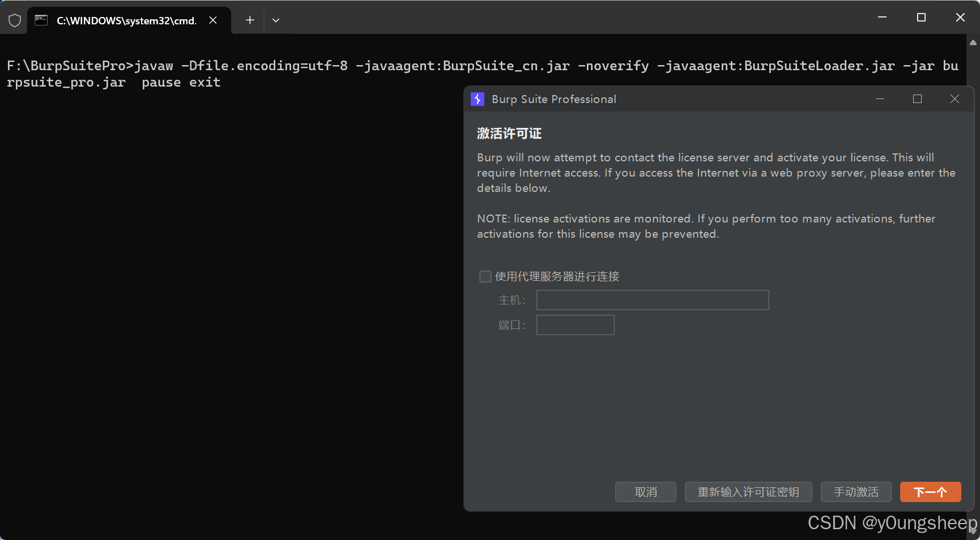This screenshot has width=980, height=540.
Task: Minimize the Burp Suite Professional dialog
Action: (x=880, y=99)
